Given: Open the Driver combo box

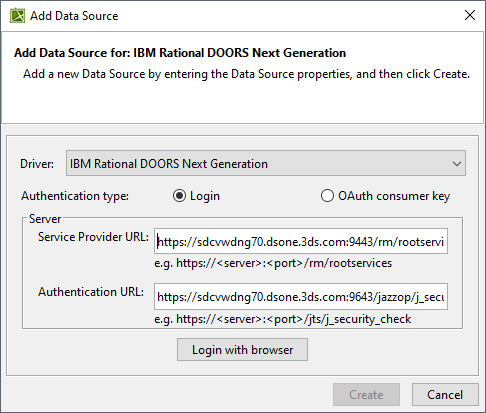Looking at the screenshot, I should (266, 163).
